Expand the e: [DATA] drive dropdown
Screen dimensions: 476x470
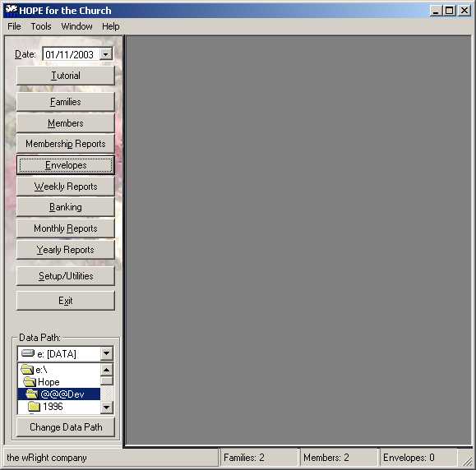tap(107, 353)
